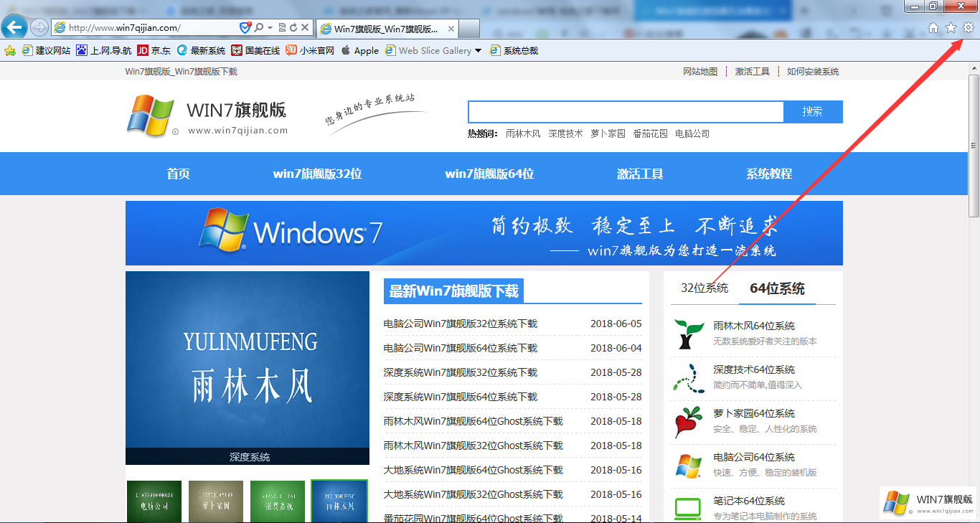Open the 最新系统 bookmark

point(201,50)
